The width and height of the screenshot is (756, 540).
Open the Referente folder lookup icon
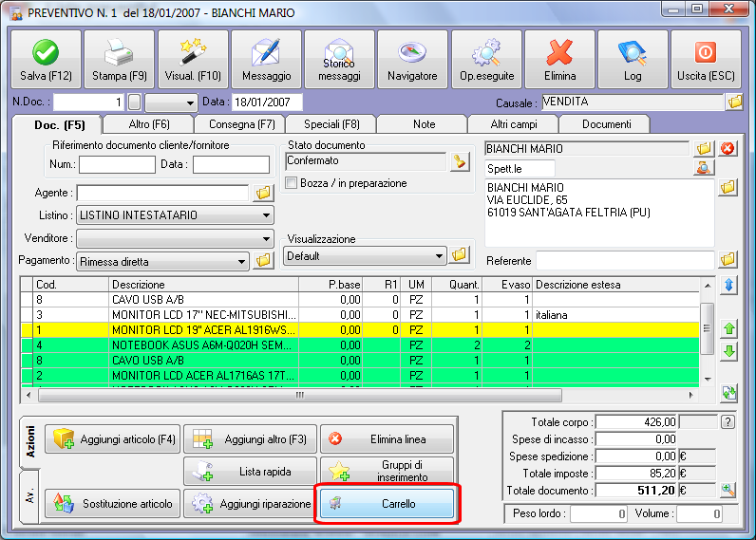(x=728, y=260)
